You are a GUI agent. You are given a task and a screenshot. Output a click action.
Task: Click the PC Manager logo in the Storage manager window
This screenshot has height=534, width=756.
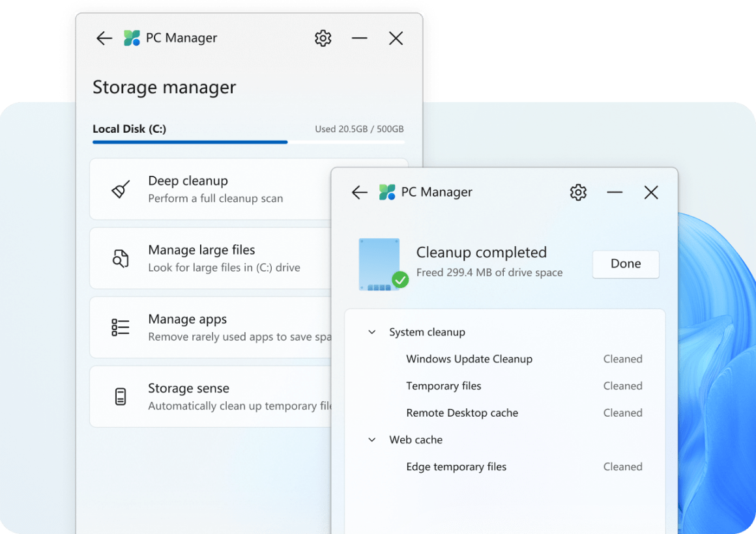tap(131, 38)
